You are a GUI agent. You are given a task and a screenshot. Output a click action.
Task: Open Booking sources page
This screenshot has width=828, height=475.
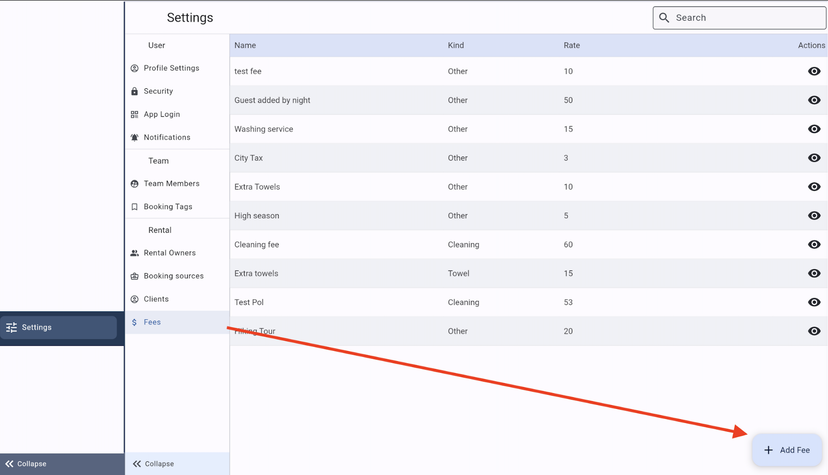click(x=177, y=276)
